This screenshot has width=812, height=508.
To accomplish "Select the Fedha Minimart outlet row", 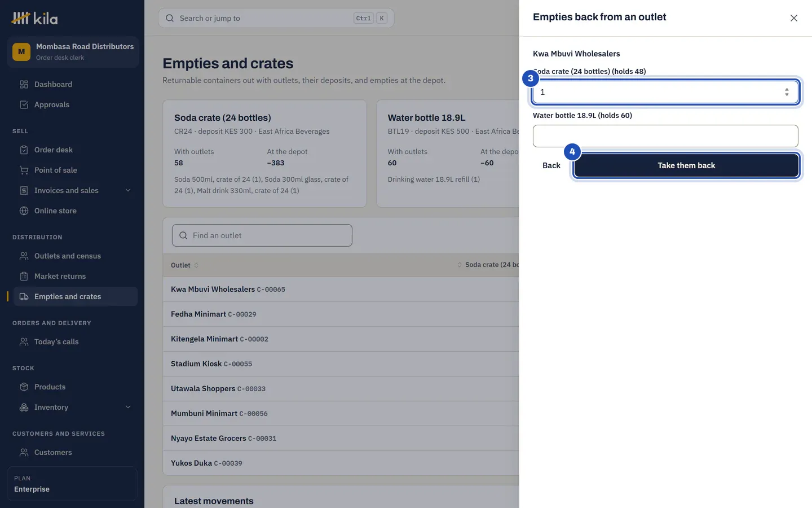I will point(341,314).
